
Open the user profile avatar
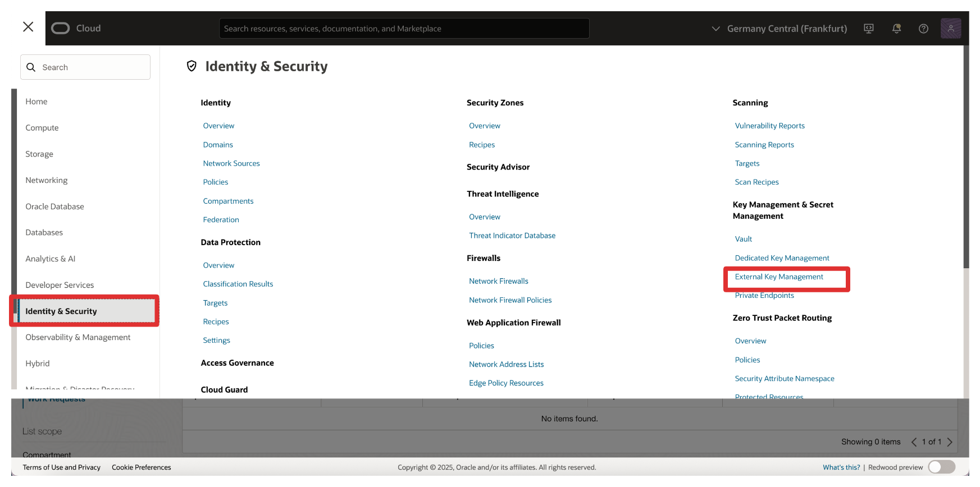950,28
